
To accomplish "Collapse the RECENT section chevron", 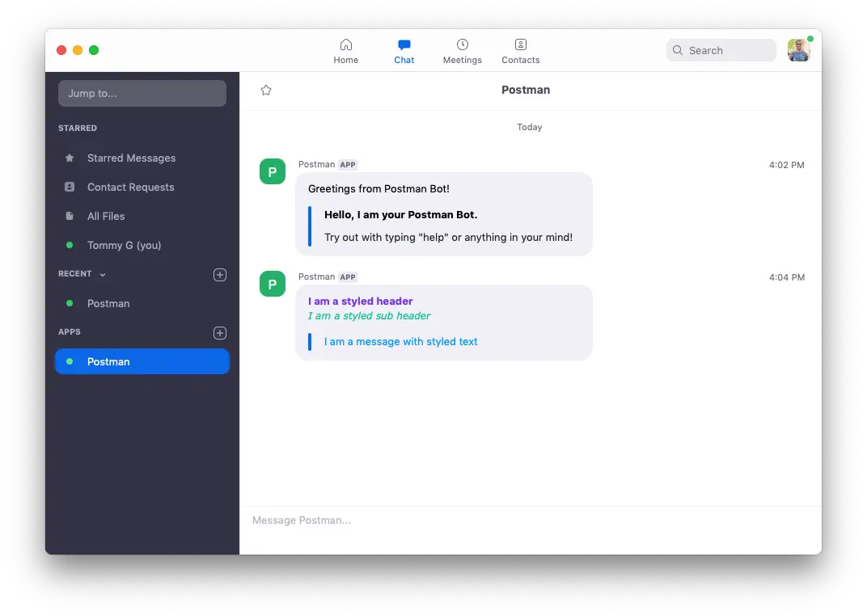I will (x=103, y=274).
